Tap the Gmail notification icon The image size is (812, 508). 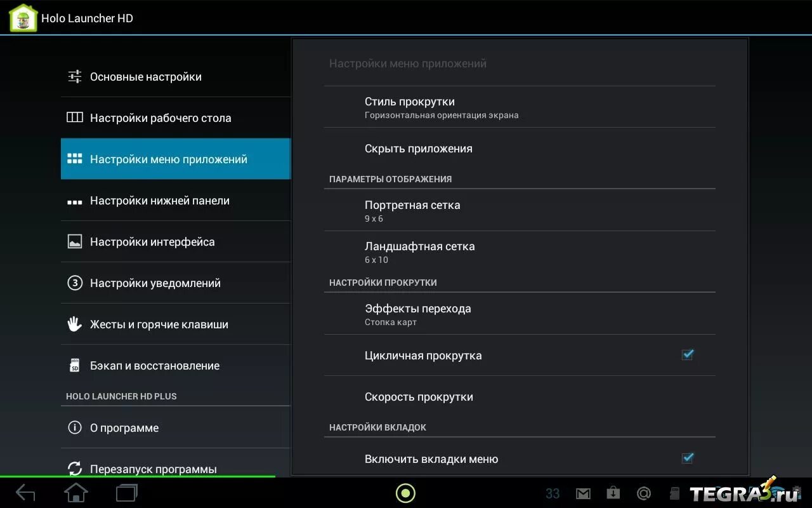583,493
